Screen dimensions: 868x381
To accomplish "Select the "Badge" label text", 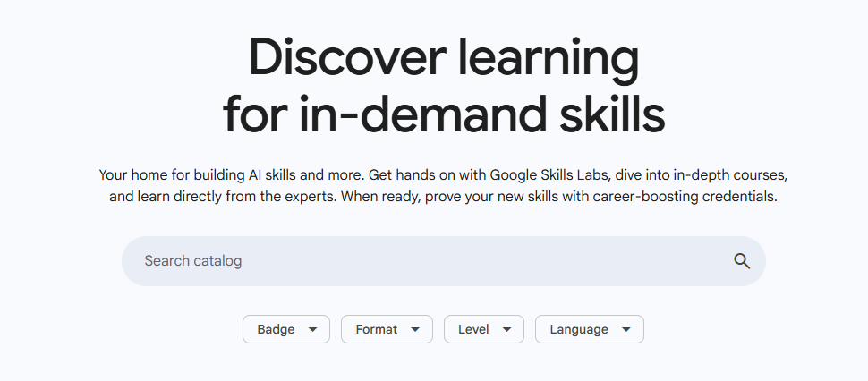I will (x=276, y=329).
